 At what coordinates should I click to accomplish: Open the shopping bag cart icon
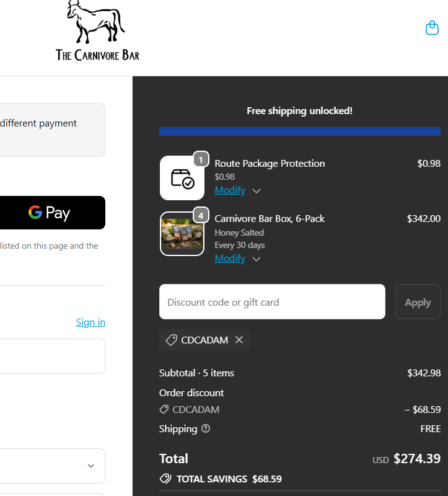click(432, 28)
